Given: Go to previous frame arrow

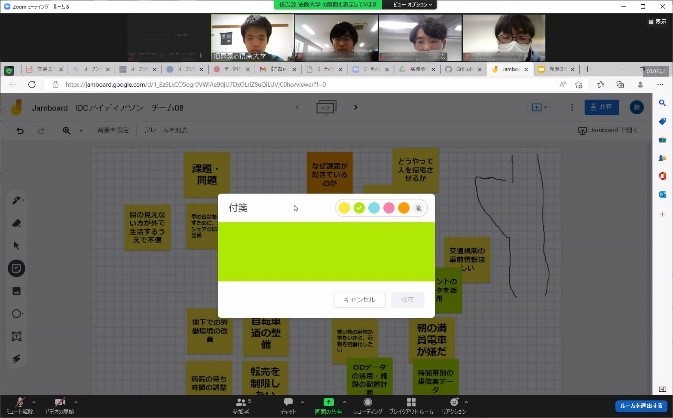Looking at the screenshot, I should coord(297,107).
